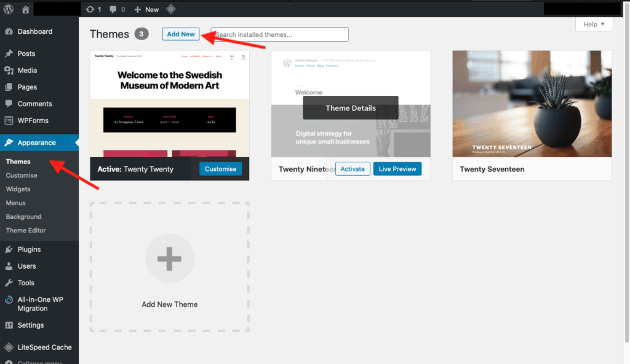Select the Twenty Seventeen theme thumbnail
Image resolution: width=630 pixels, height=364 pixels.
[532, 104]
